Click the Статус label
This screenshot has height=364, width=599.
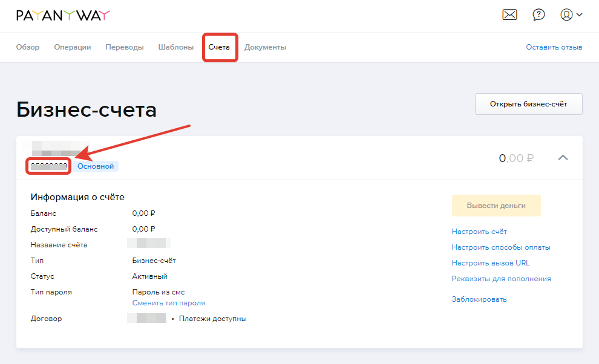42,276
